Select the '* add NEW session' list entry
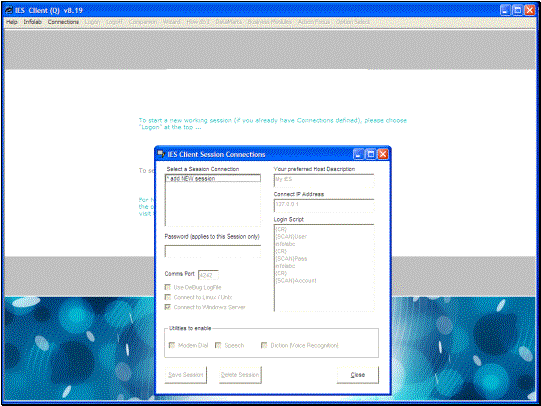This screenshot has width=541, height=406. pyautogui.click(x=213, y=178)
